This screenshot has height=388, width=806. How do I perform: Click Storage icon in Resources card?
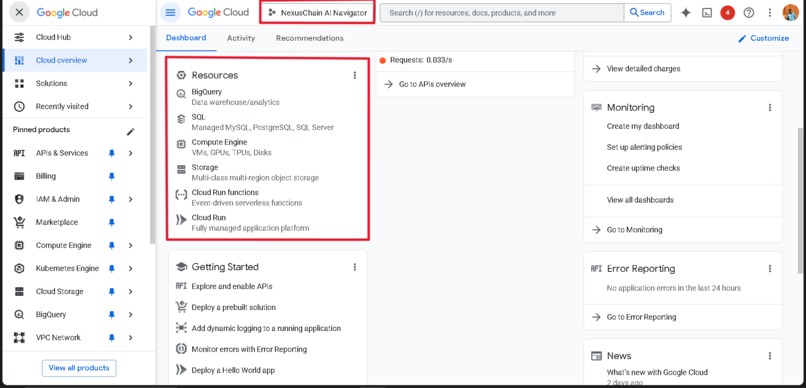[x=181, y=170]
